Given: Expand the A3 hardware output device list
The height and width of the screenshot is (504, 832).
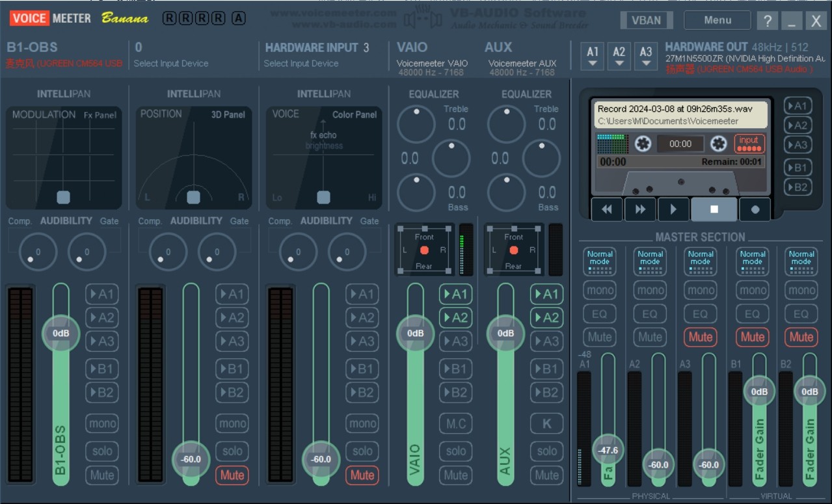Looking at the screenshot, I should (645, 56).
